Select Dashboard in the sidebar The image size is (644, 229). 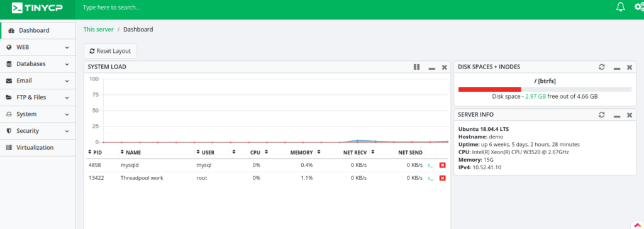point(38,30)
